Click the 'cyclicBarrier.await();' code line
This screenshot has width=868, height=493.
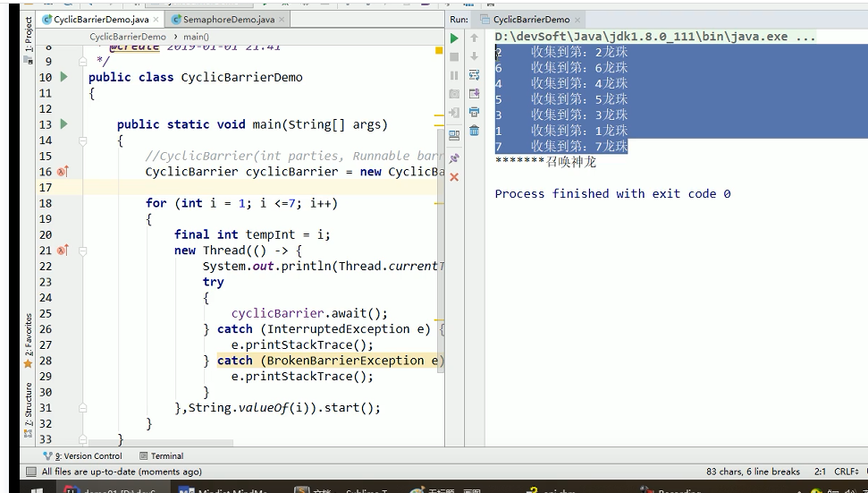pos(309,313)
